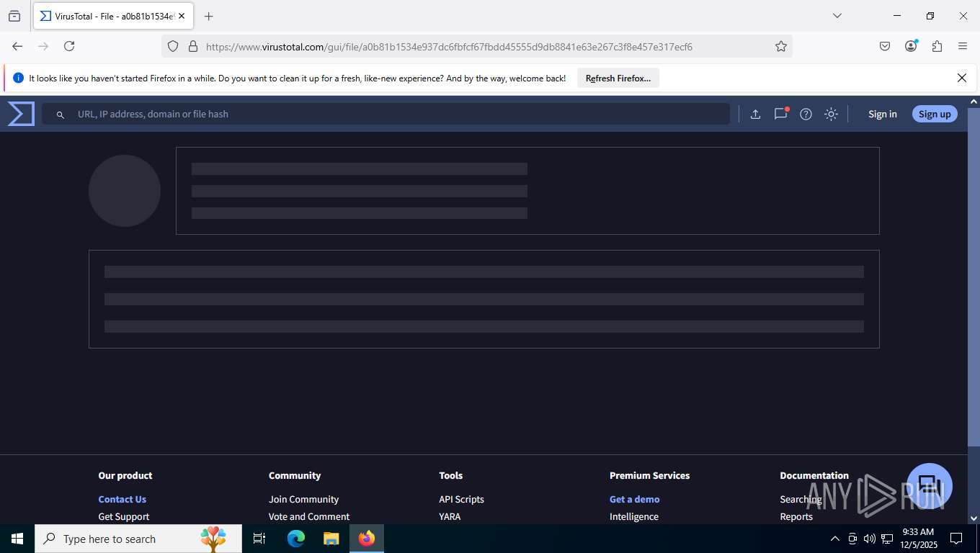
Task: Click the address bar URL
Action: (x=449, y=47)
